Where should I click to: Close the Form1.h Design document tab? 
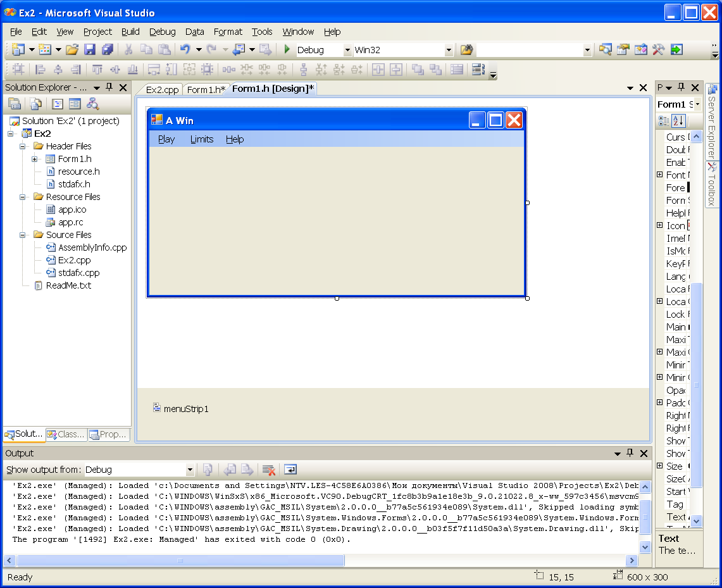coord(644,87)
